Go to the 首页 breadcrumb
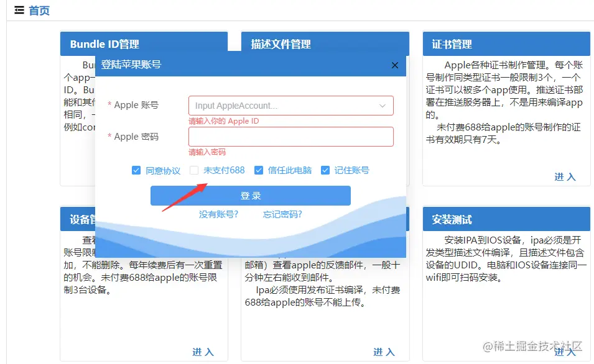594x364 pixels. tap(39, 10)
